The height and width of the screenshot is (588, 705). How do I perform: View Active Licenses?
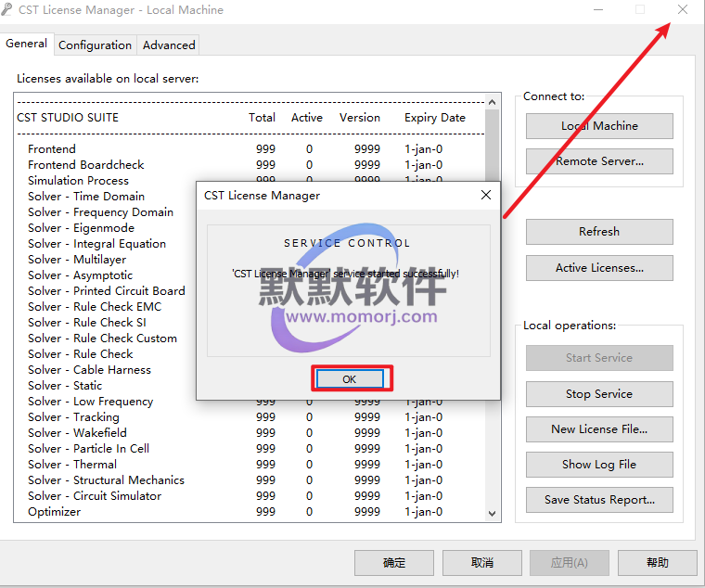click(599, 268)
